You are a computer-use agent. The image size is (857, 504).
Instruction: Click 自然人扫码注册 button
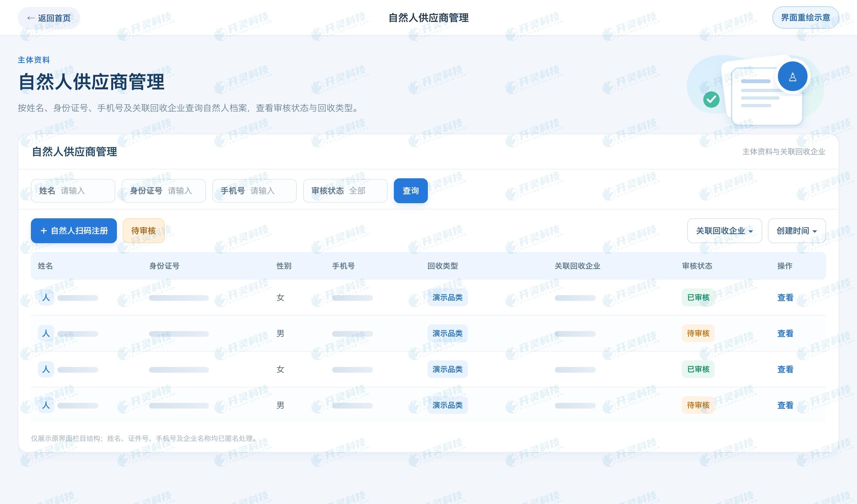(74, 231)
